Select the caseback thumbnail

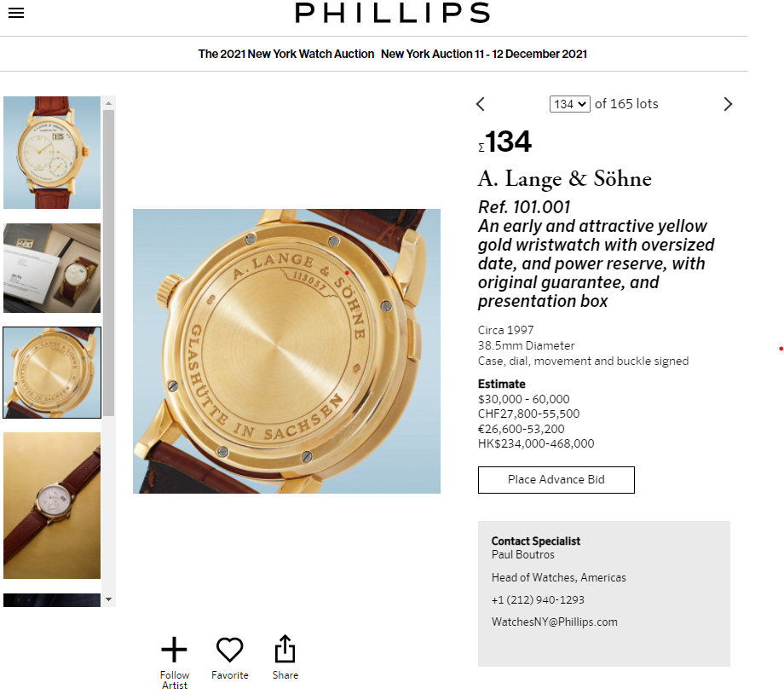52,372
